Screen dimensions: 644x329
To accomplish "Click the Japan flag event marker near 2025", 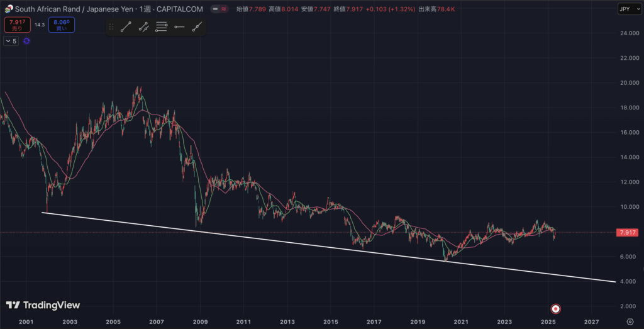I will pos(556,308).
